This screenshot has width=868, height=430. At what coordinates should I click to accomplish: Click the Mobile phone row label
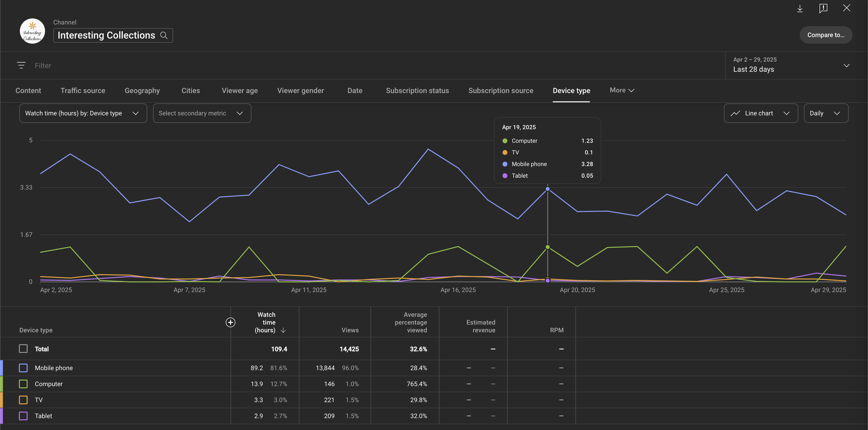(54, 368)
